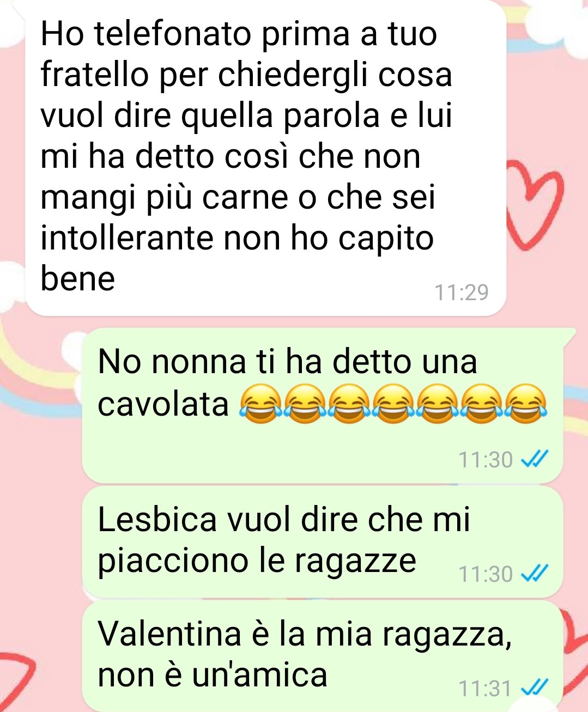
Task: Select the 'Lesbica vuol dire' message bubble
Action: [x=322, y=541]
